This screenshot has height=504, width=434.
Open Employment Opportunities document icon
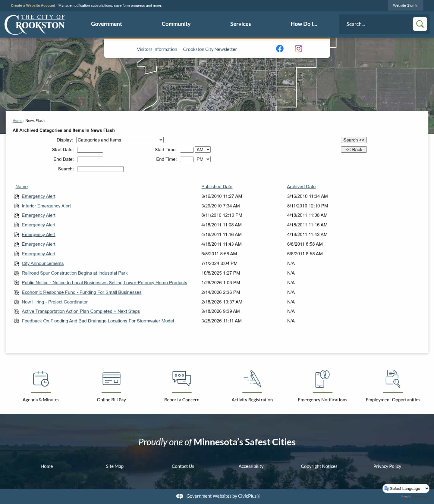pos(393,378)
